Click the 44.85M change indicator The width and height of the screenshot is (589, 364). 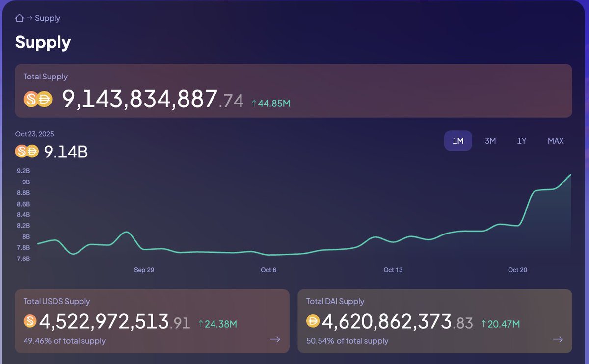pyautogui.click(x=271, y=104)
